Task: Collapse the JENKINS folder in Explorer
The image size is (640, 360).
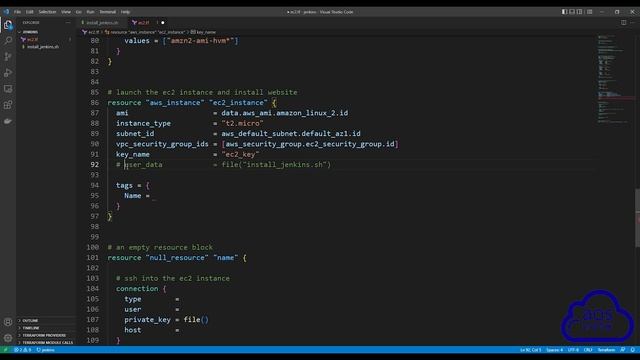Action: point(30,32)
